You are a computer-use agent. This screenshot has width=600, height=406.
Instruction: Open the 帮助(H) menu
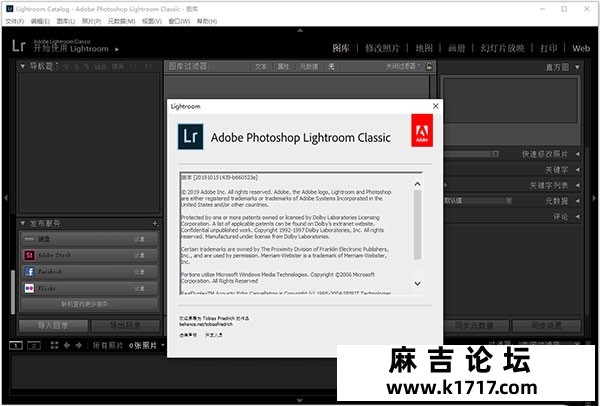pyautogui.click(x=207, y=21)
